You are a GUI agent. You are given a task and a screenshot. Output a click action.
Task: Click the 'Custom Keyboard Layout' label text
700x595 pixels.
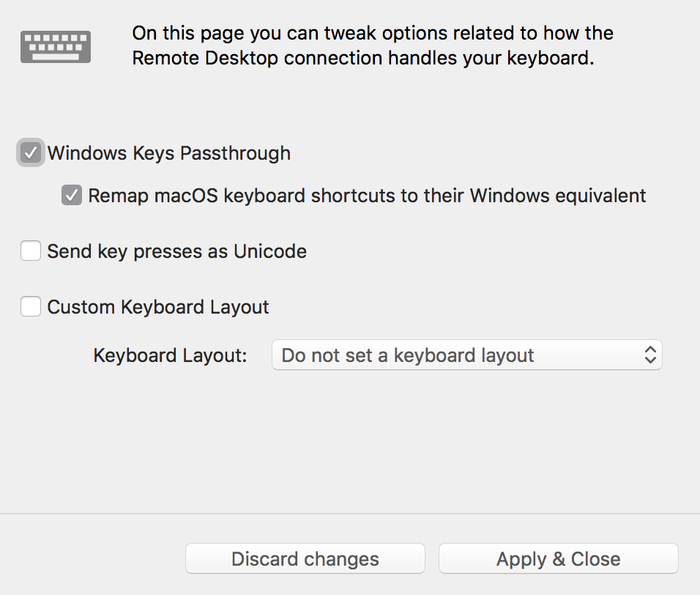click(158, 306)
